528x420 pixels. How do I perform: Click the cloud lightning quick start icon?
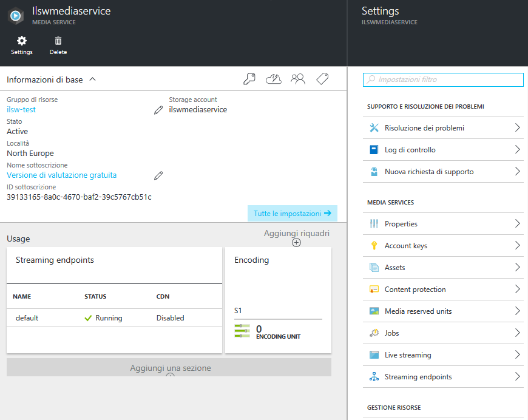point(274,79)
